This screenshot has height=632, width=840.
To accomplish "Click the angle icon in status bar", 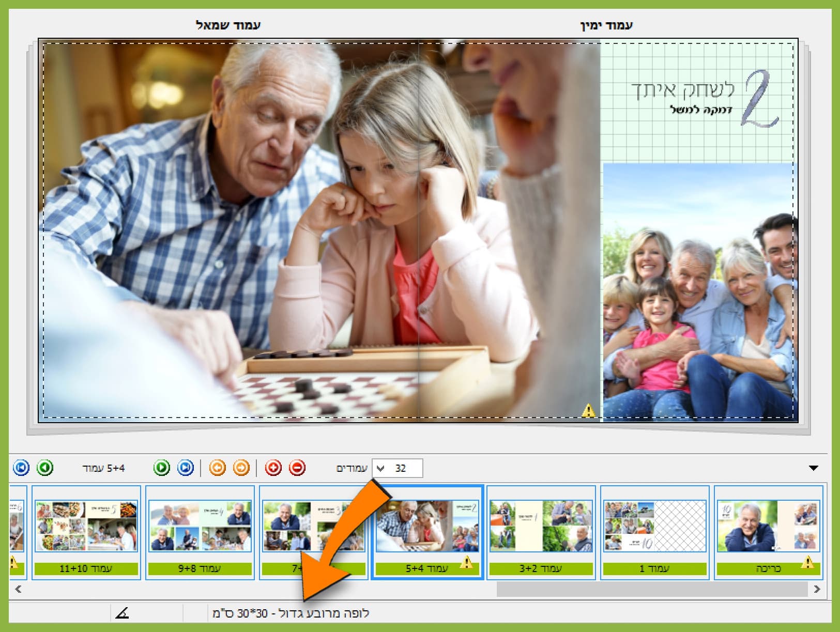I will pyautogui.click(x=123, y=613).
